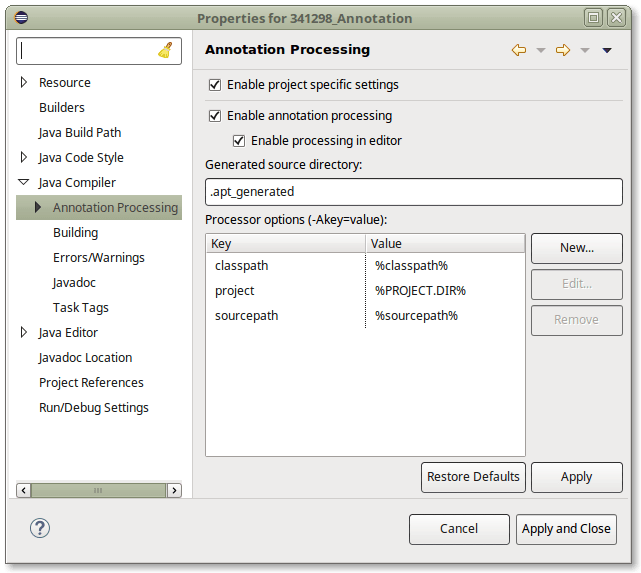Select Java Build Path page
The image size is (641, 573).
(80, 132)
